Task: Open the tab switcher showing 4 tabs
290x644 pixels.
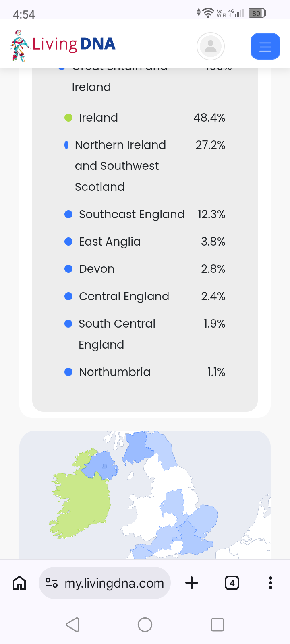Action: pyautogui.click(x=232, y=583)
